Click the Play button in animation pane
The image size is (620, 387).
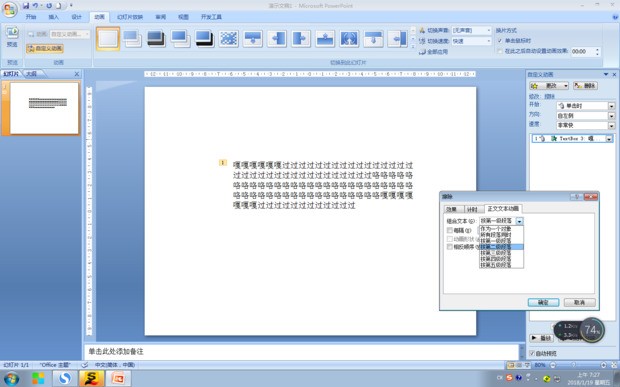(x=541, y=338)
